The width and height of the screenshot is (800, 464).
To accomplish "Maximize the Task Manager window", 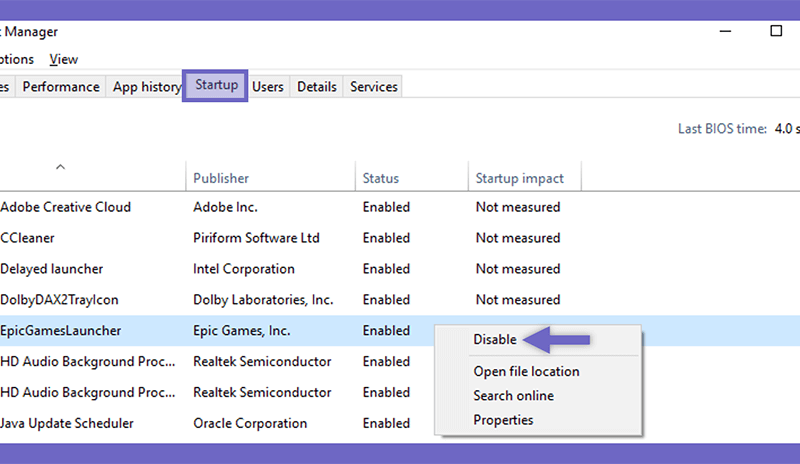I will click(776, 31).
